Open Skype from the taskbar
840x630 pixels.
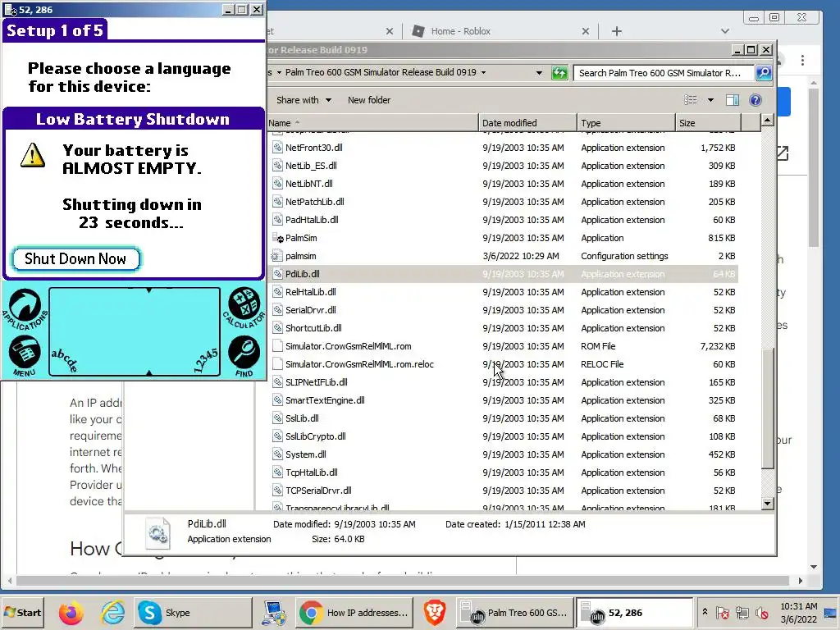(192, 613)
